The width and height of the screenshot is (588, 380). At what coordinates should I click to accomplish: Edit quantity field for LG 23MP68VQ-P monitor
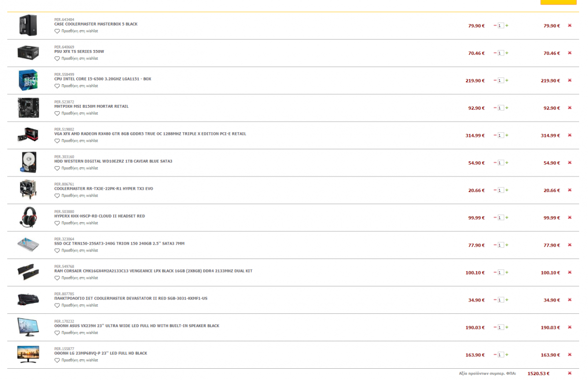click(x=500, y=355)
